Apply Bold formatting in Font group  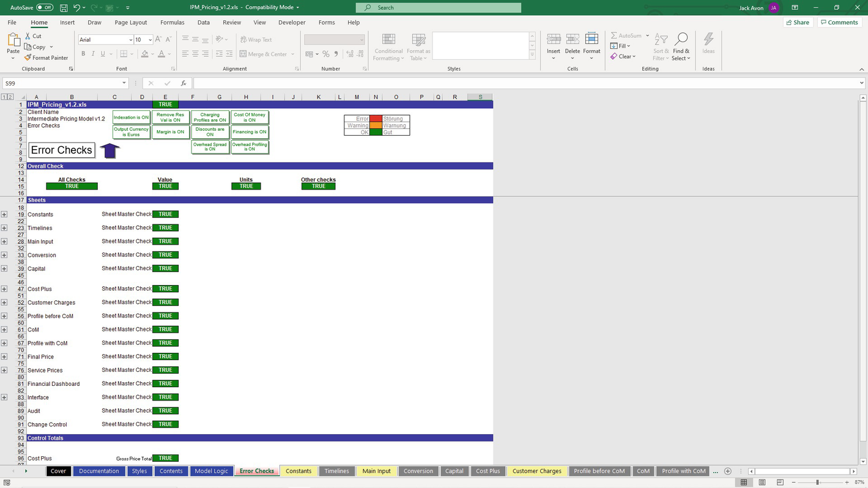point(83,54)
